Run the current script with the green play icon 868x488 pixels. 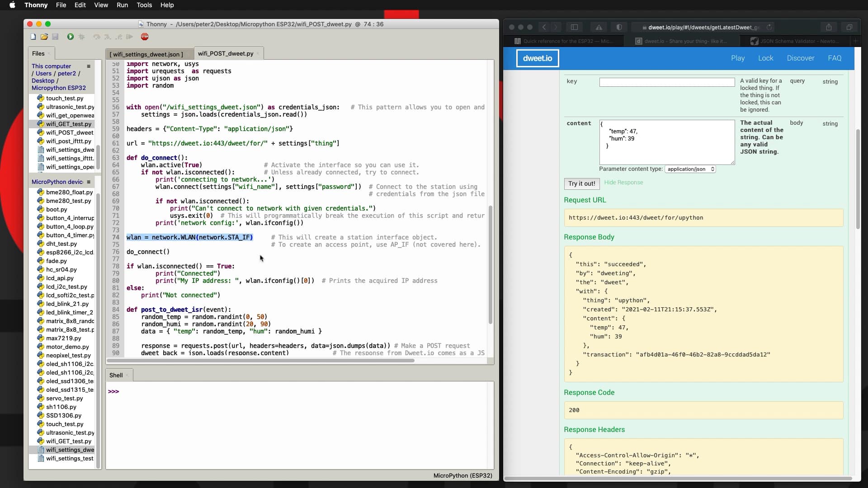(71, 37)
